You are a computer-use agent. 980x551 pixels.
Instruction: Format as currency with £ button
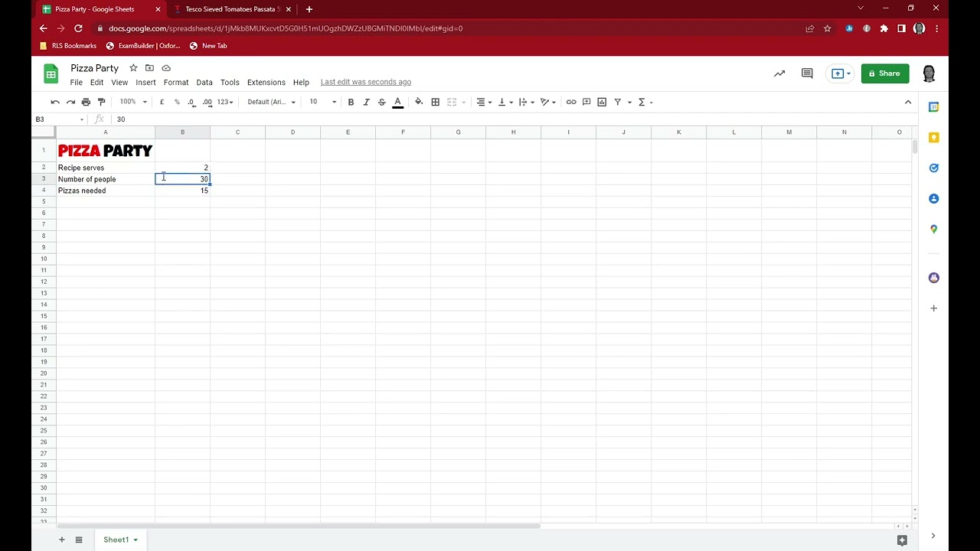(162, 102)
